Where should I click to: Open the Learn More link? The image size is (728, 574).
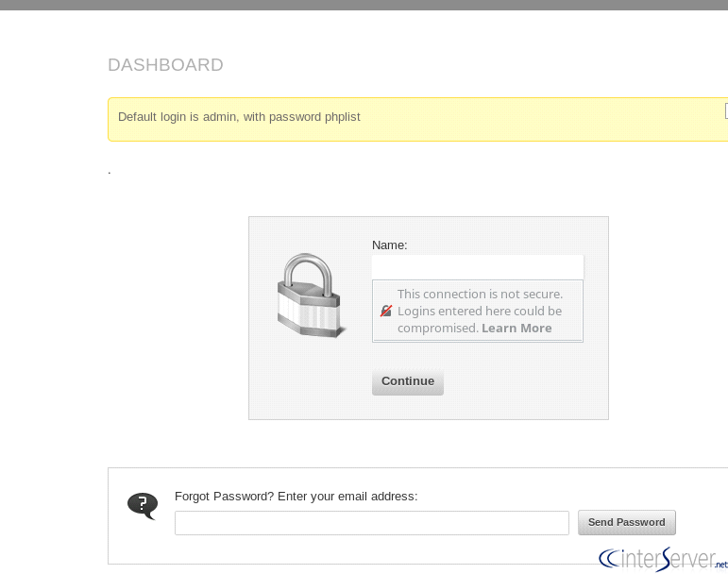516,328
